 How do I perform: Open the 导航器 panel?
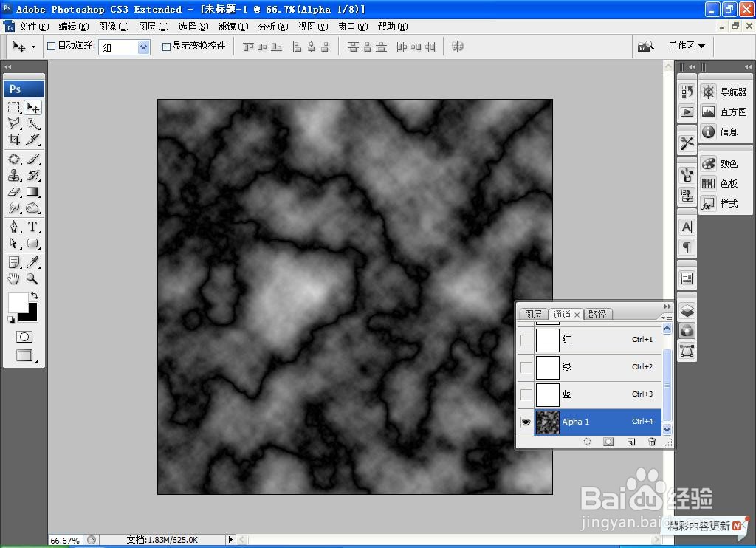725,92
